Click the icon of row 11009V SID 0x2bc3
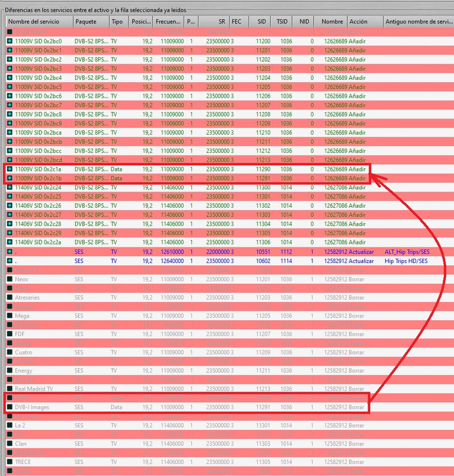This screenshot has height=476, width=454. click(10, 68)
